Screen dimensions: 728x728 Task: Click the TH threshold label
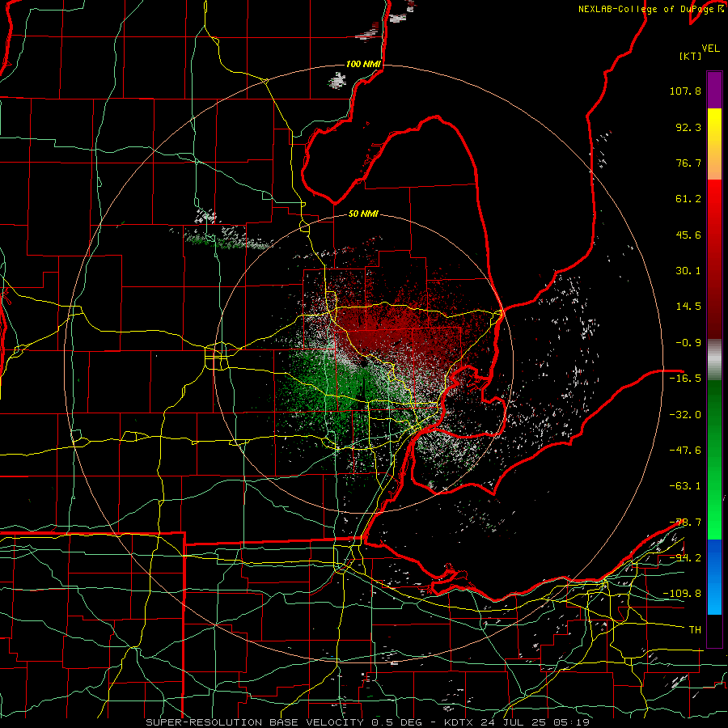click(695, 630)
